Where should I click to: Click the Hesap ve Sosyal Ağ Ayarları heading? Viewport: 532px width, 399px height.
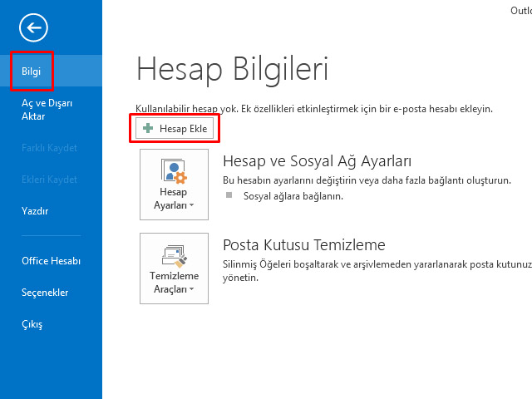click(x=318, y=160)
